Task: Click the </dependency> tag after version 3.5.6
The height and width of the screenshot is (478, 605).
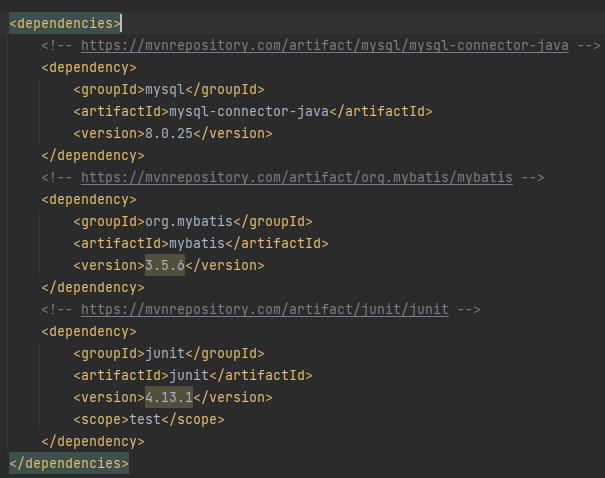Action: pos(93,287)
